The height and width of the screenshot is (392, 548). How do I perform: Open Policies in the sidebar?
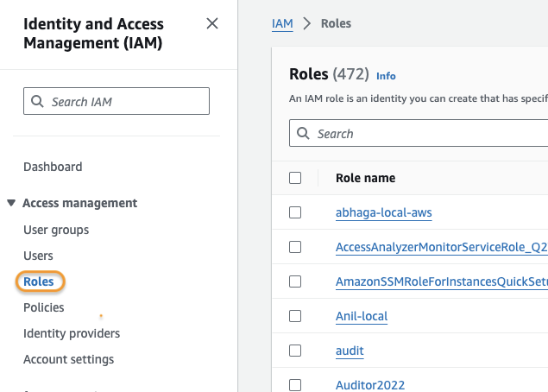(44, 307)
